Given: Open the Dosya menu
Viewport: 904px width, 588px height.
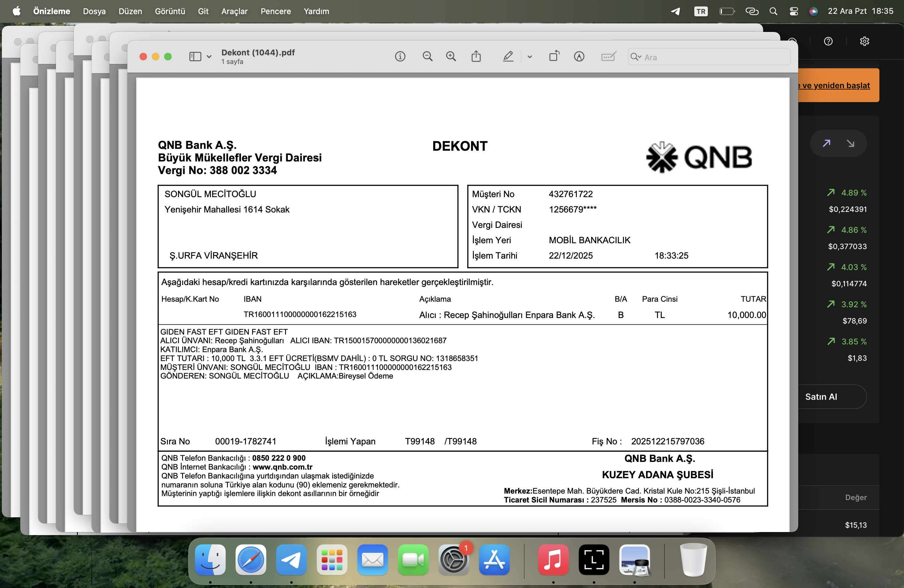Looking at the screenshot, I should pos(94,11).
